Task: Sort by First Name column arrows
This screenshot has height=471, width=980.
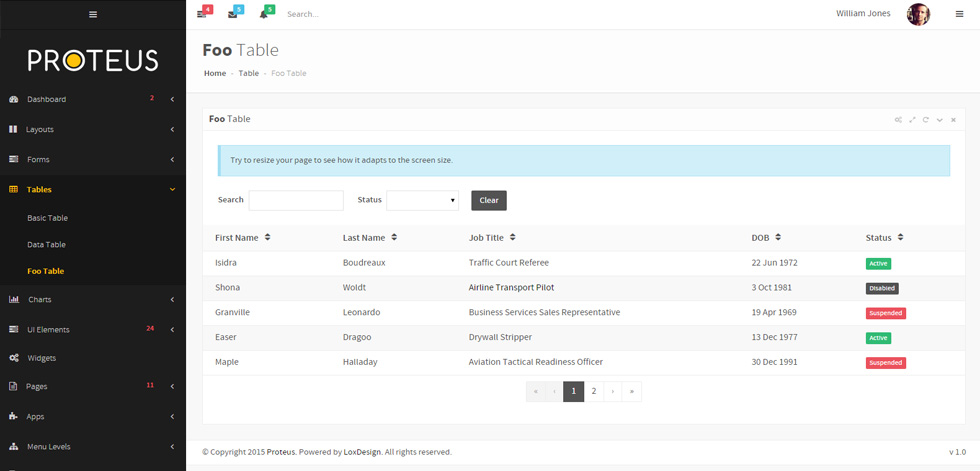Action: coord(268,237)
